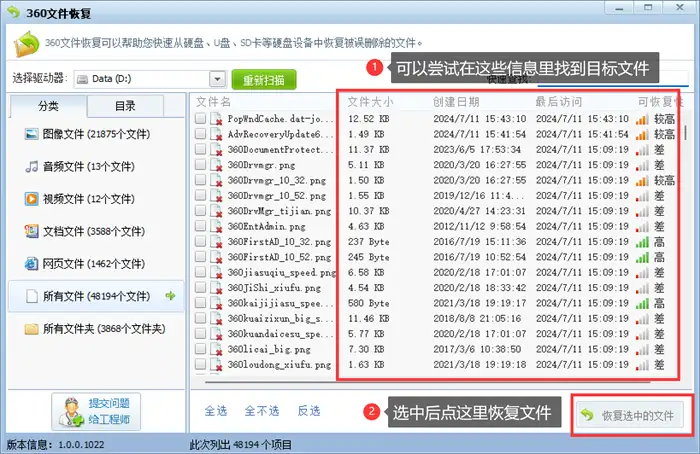
Task: Click 提交问题 给工程师 button
Action: [x=96, y=412]
